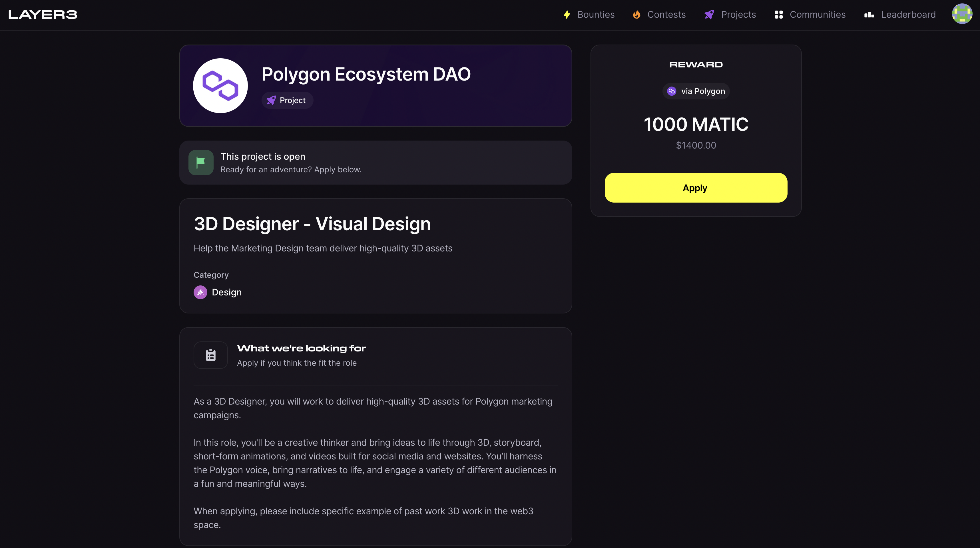Select 'Apply if you think the fit the role'
980x548 pixels.
point(297,363)
